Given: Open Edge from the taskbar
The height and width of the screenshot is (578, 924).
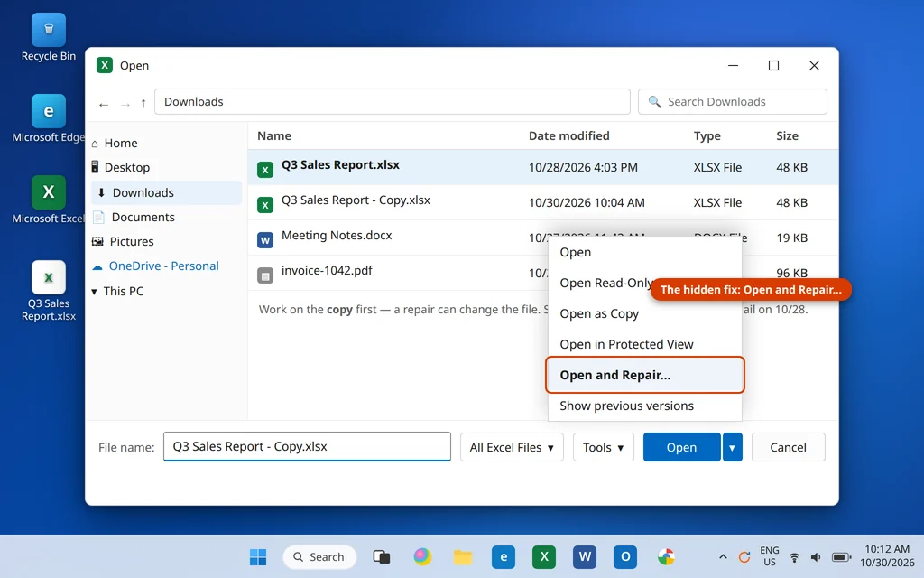Looking at the screenshot, I should [x=504, y=556].
